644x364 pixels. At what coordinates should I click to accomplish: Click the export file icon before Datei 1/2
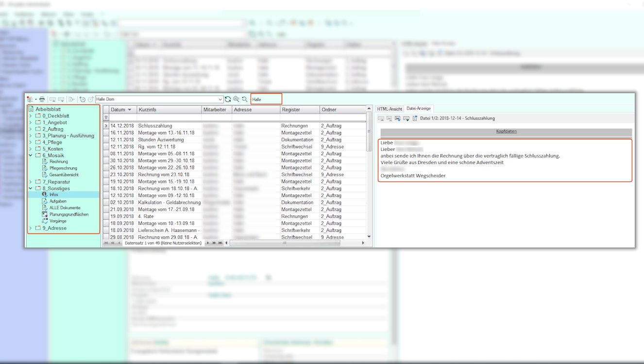tap(415, 118)
